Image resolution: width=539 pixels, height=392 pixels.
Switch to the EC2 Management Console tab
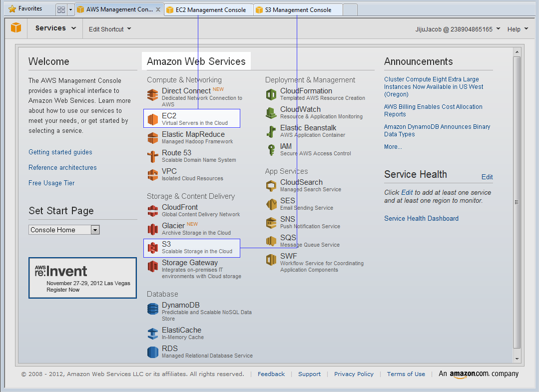pos(210,10)
